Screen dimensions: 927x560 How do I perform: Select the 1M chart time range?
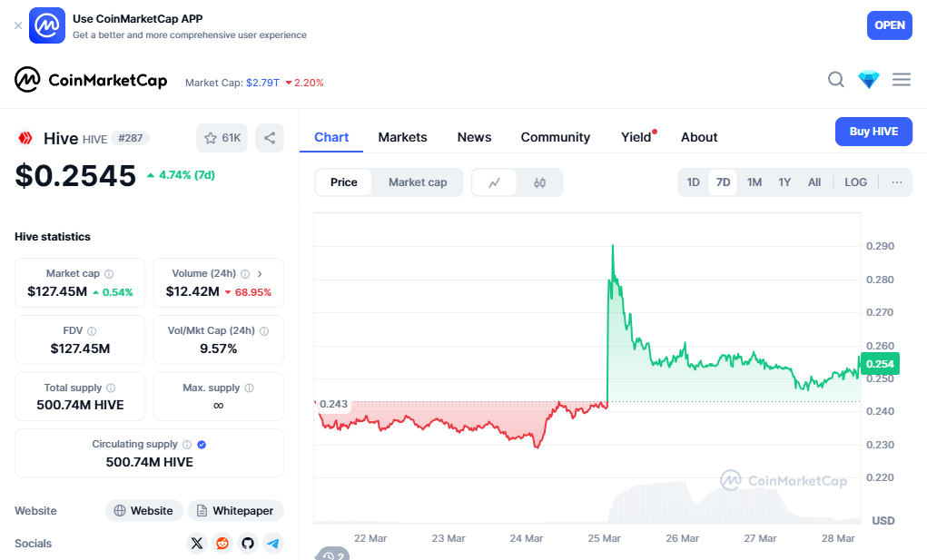tap(754, 182)
